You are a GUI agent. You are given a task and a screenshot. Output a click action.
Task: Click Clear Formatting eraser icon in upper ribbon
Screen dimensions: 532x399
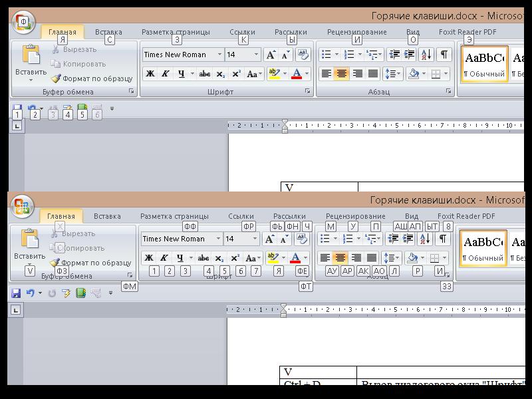(303, 55)
